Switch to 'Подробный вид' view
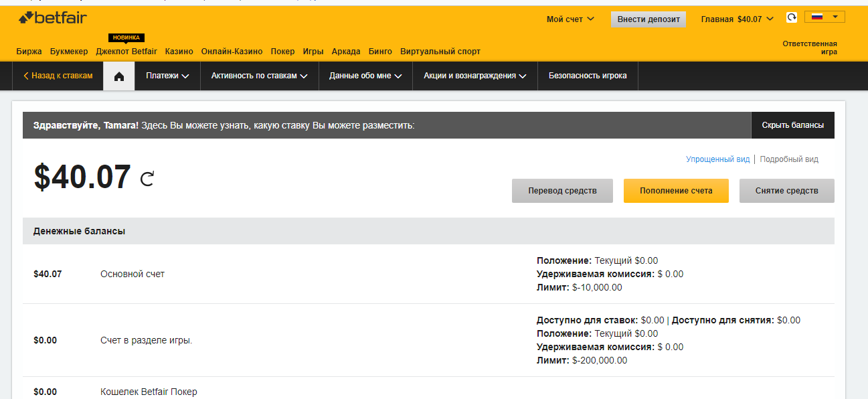 click(x=788, y=159)
